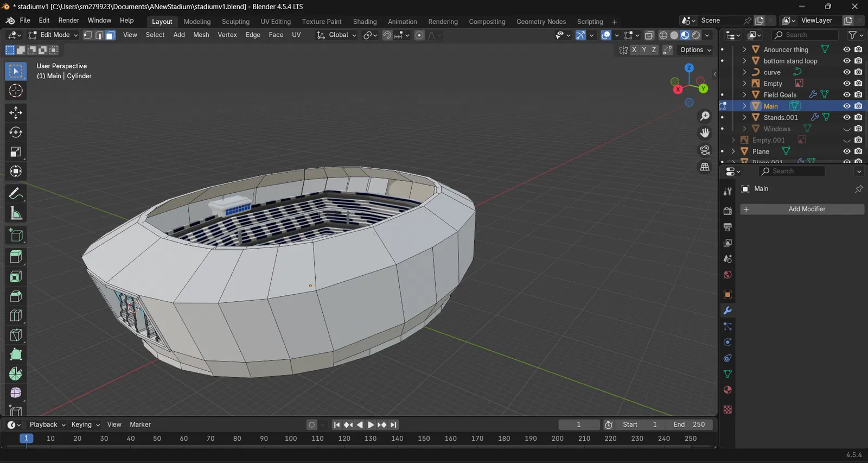This screenshot has width=868, height=463.
Task: Activate the Loop Cut tool
Action: 16,315
